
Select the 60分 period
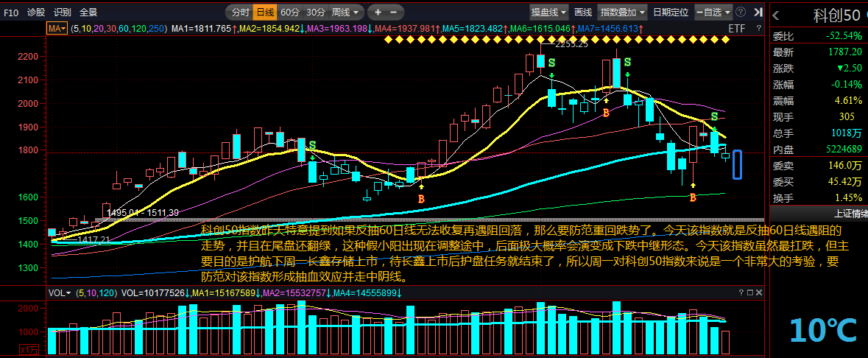point(290,12)
